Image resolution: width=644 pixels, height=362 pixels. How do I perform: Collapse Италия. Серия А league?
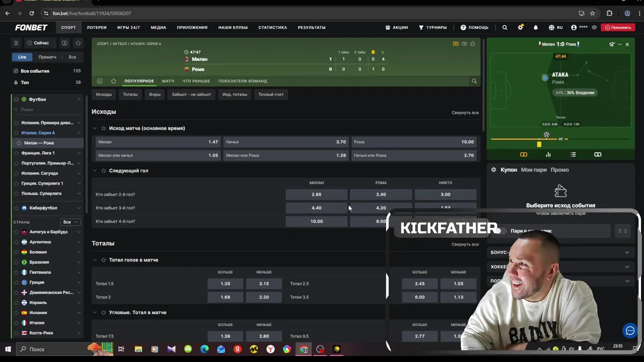pos(79,133)
